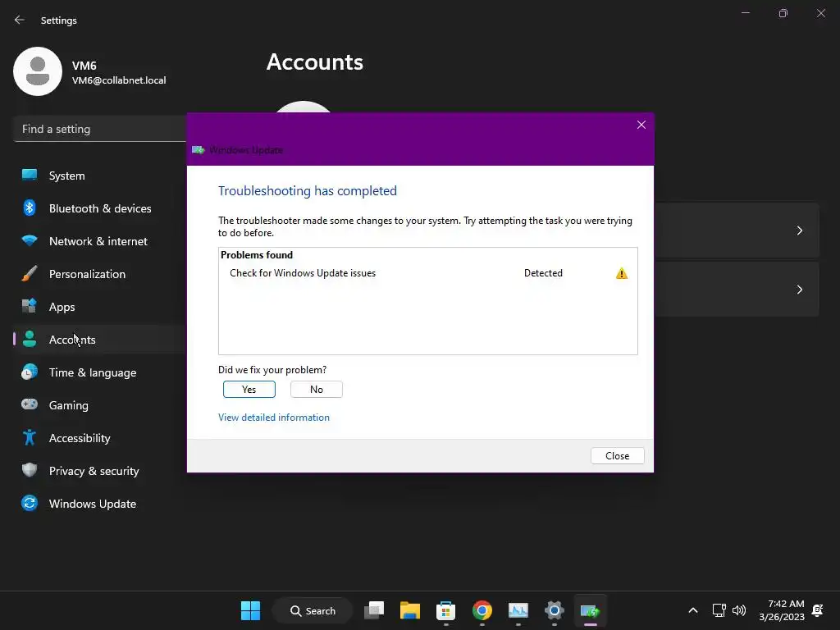Click the Gaming controller icon
840x630 pixels.
tap(30, 404)
